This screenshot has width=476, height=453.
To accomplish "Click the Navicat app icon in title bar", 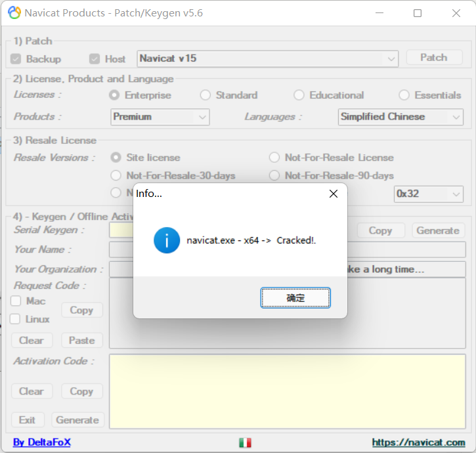I will pos(14,13).
